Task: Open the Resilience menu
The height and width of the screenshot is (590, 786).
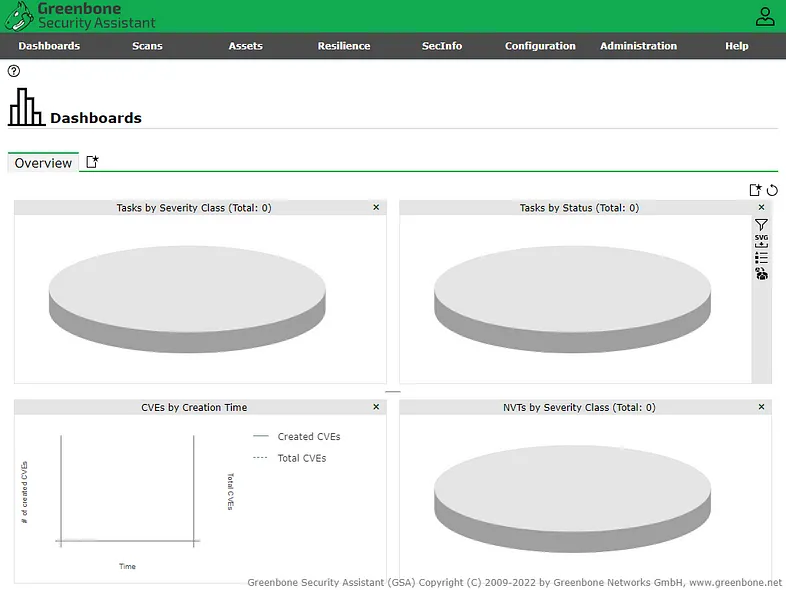Action: click(344, 46)
